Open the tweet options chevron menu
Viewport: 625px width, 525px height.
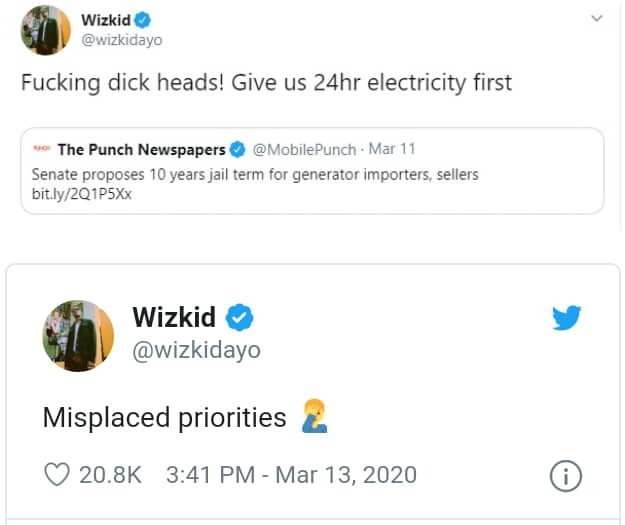(597, 19)
